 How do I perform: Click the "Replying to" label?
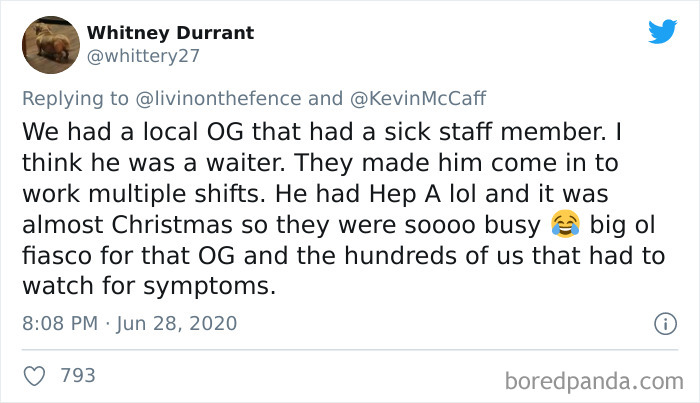click(75, 99)
